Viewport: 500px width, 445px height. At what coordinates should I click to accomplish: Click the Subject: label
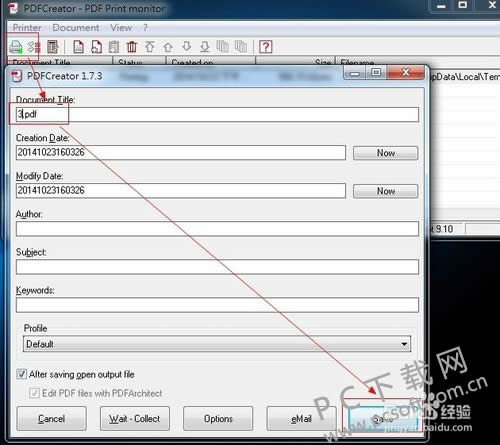(31, 252)
